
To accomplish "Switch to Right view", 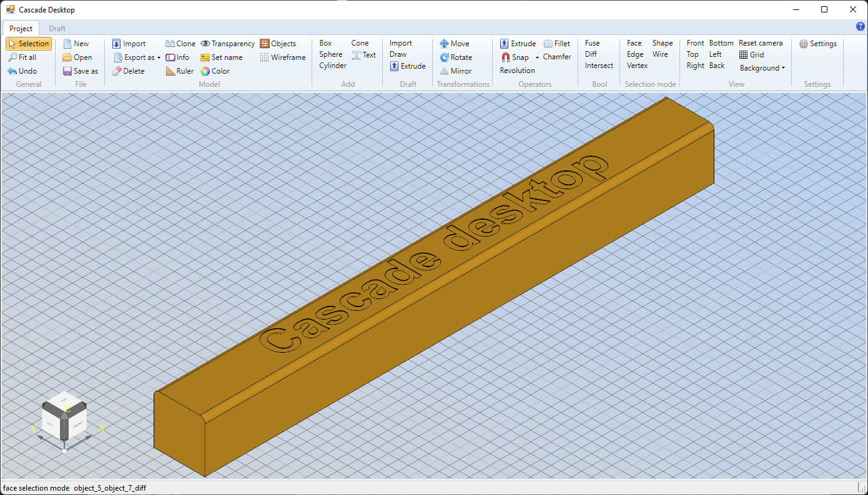I will click(696, 66).
